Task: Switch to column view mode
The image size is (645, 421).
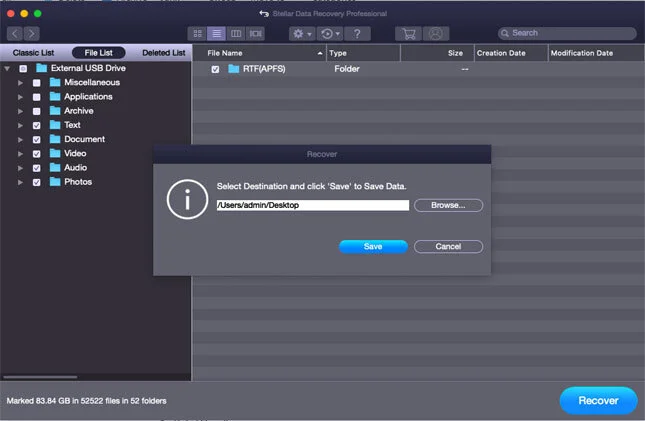Action: (x=235, y=33)
